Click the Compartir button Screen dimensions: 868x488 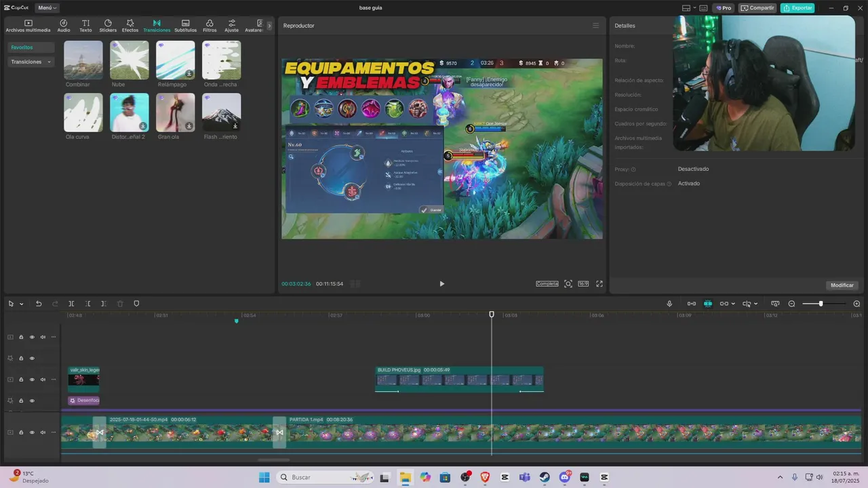pyautogui.click(x=757, y=8)
